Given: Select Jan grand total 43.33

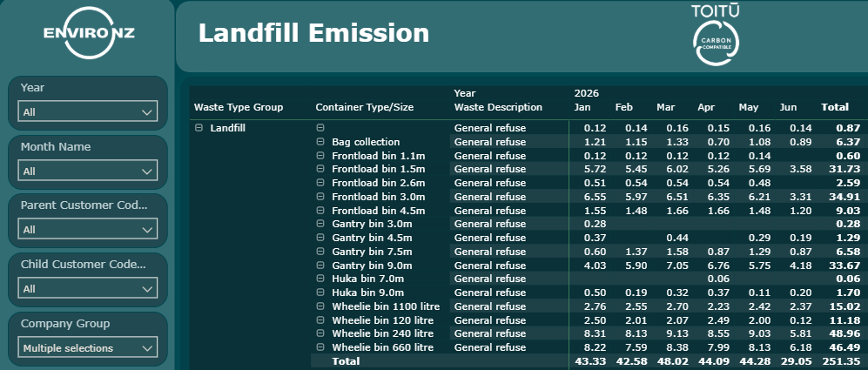Looking at the screenshot, I should 592,361.
